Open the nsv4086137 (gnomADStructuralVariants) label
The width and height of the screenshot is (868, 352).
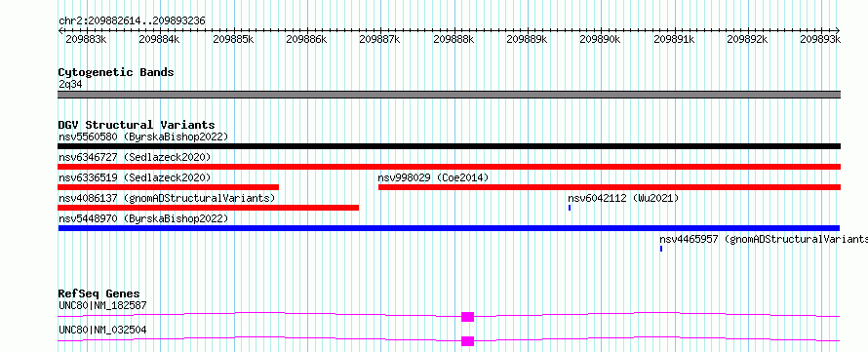tap(167, 198)
